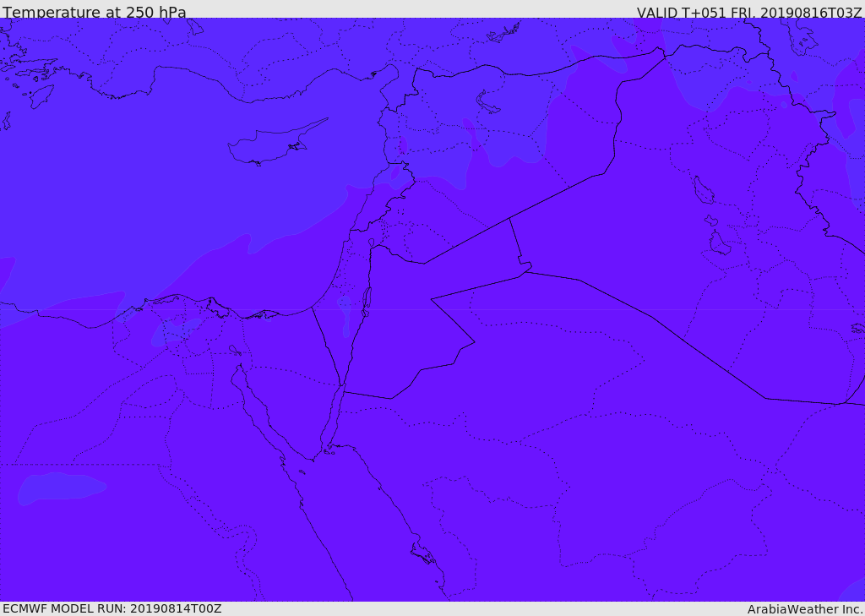Click the island of Cyprus on the map
This screenshot has width=865, height=616.
coord(274,143)
